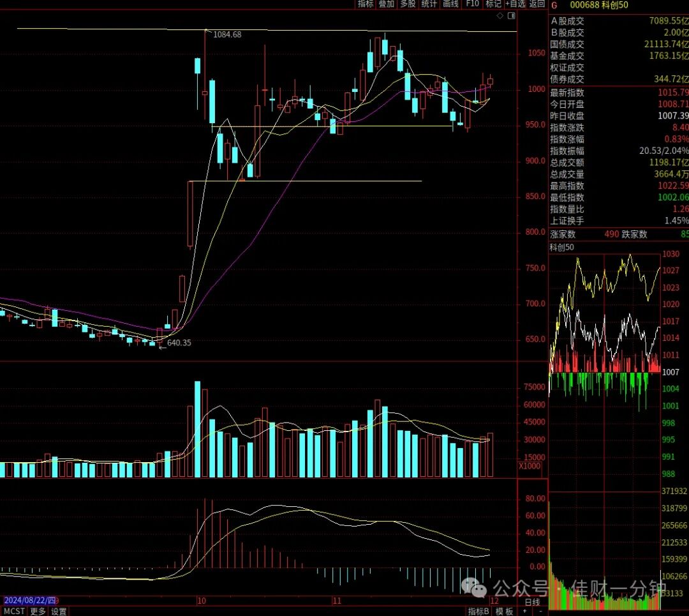The height and width of the screenshot is (616, 689).
Task: Click the 昨日收盘 value 1007.39
Action: [x=673, y=116]
